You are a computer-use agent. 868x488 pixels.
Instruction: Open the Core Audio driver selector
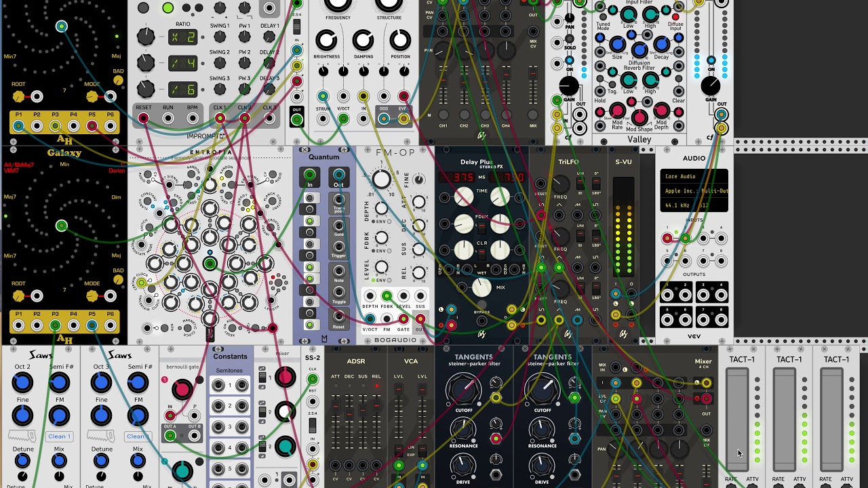point(694,177)
